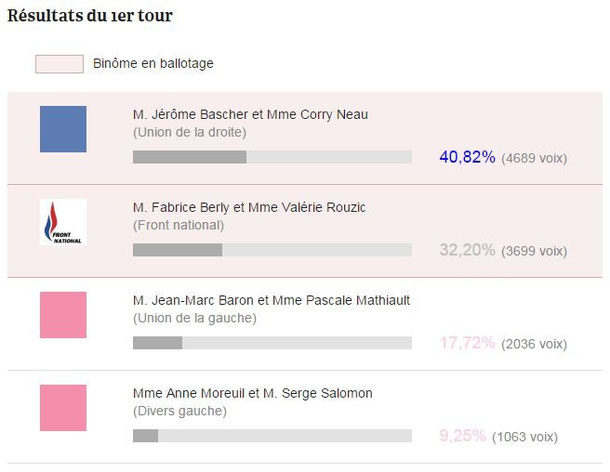Viewport: 610px width, 472px height.
Task: Click the (Front national) party label
Action: (x=179, y=225)
